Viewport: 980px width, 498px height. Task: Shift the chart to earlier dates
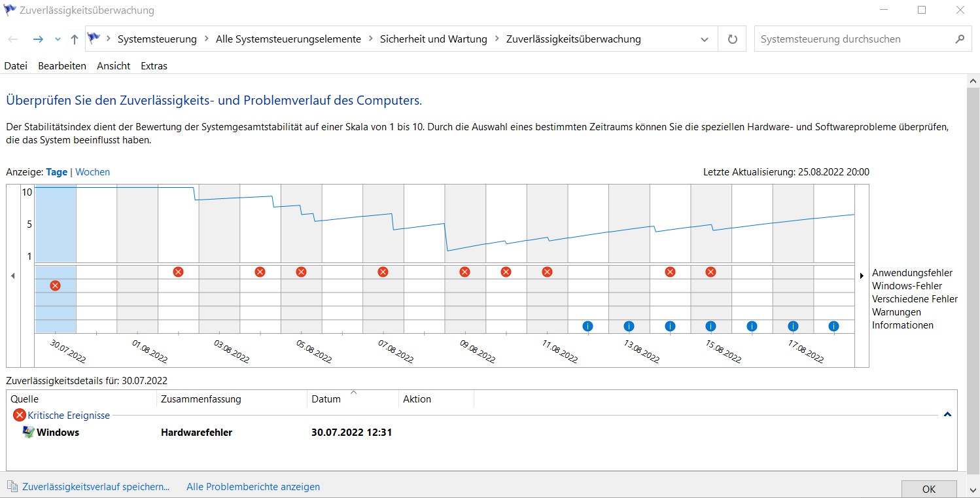13,276
